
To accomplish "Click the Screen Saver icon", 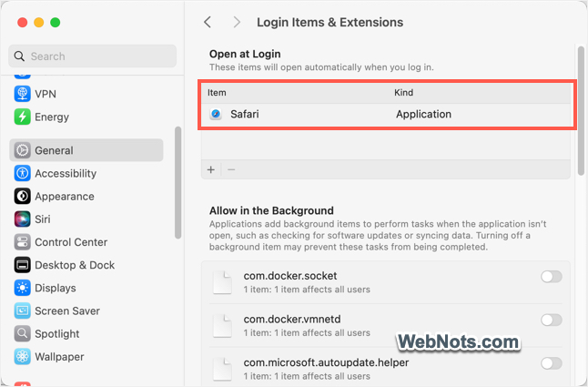I will 22,311.
